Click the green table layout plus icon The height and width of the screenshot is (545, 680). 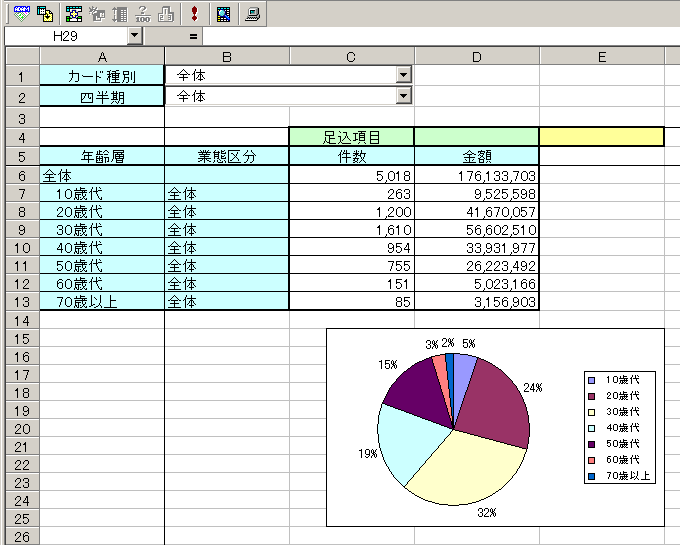coord(74,13)
